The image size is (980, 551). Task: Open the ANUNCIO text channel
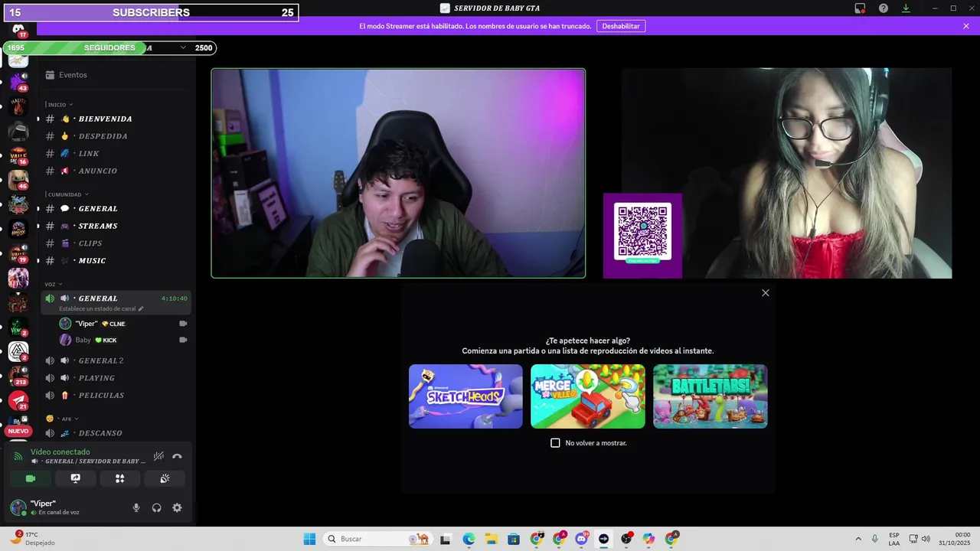click(x=116, y=171)
